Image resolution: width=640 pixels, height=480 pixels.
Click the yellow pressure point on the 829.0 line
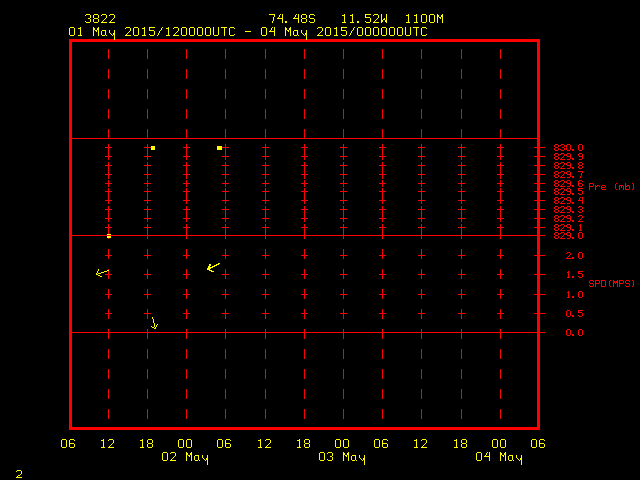click(x=109, y=236)
